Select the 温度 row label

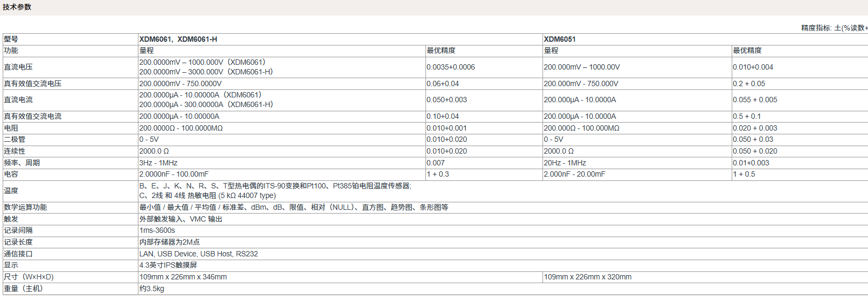(x=11, y=191)
